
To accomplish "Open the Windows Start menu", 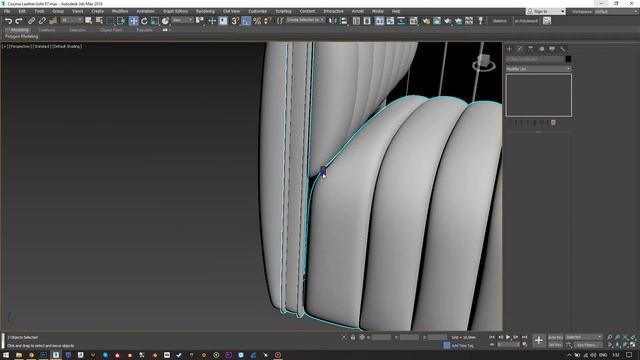I will pyautogui.click(x=6, y=355).
